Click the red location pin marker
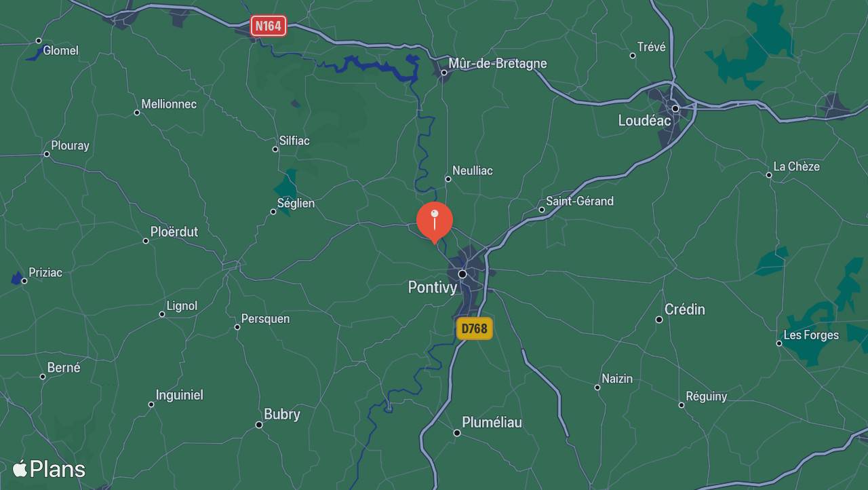 pos(434,222)
